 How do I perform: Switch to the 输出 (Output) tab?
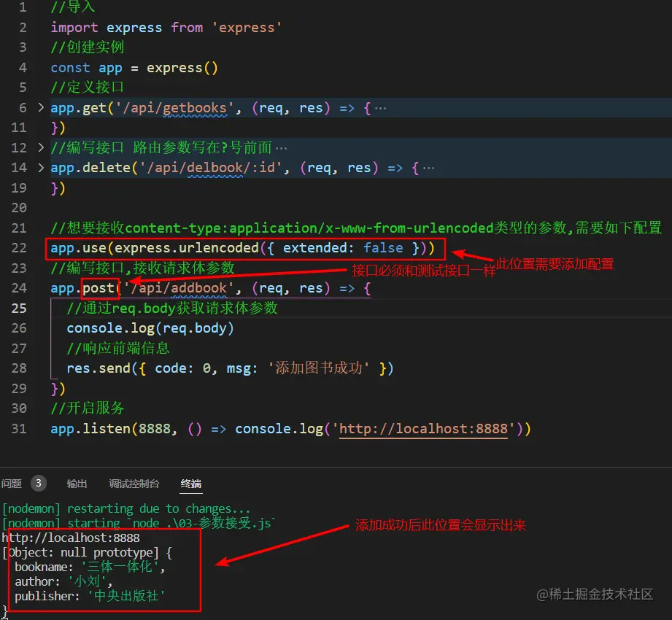(77, 484)
